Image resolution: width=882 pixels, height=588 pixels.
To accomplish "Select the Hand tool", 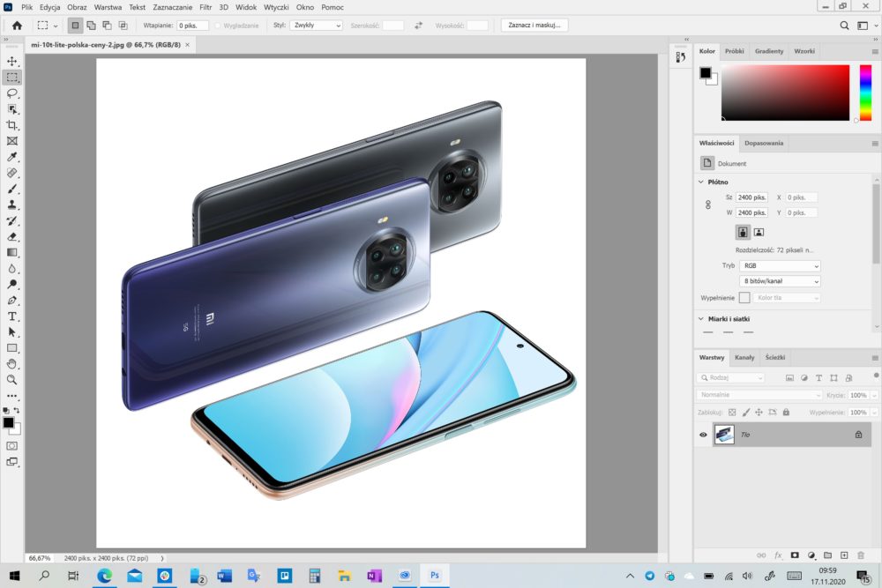I will [11, 364].
